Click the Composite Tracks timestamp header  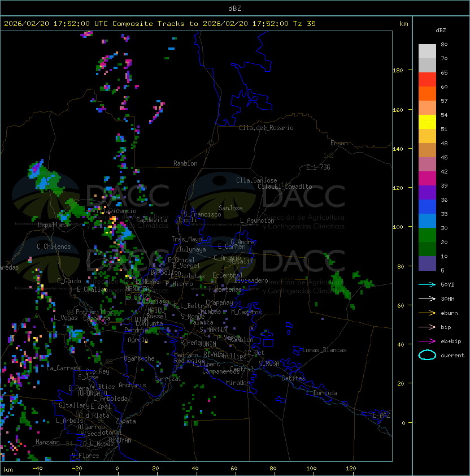point(160,24)
